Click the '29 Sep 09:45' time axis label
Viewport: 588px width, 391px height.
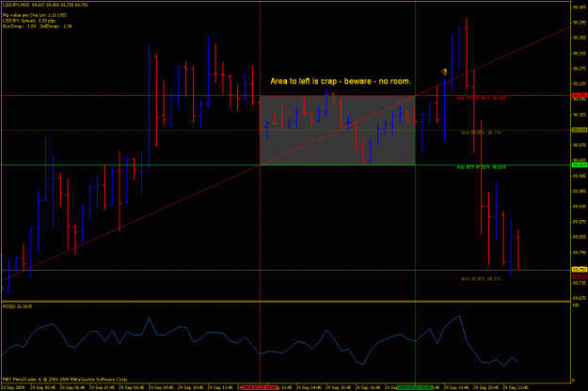pyautogui.click(x=161, y=387)
